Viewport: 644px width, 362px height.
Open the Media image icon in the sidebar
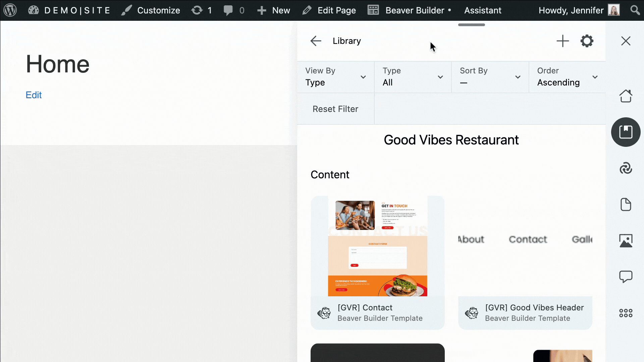pos(626,241)
